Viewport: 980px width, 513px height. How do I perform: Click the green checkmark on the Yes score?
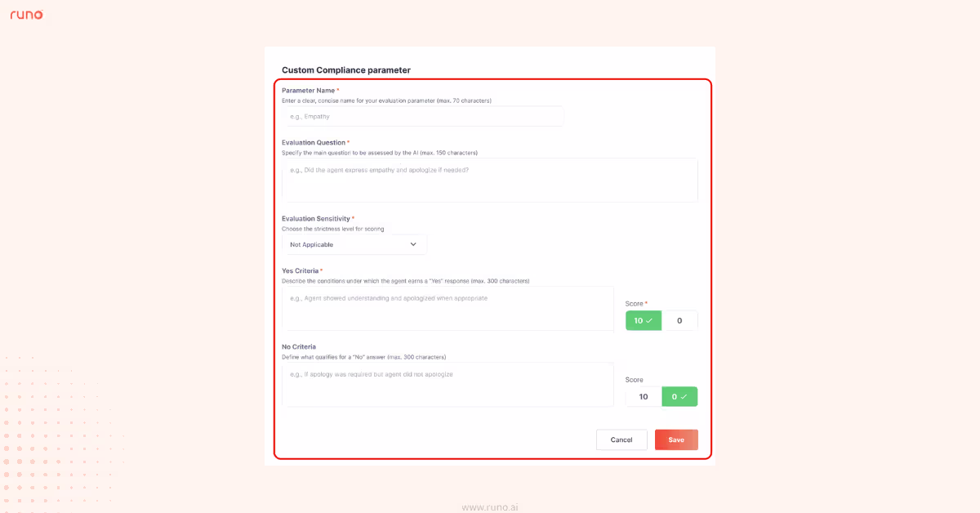pyautogui.click(x=650, y=320)
